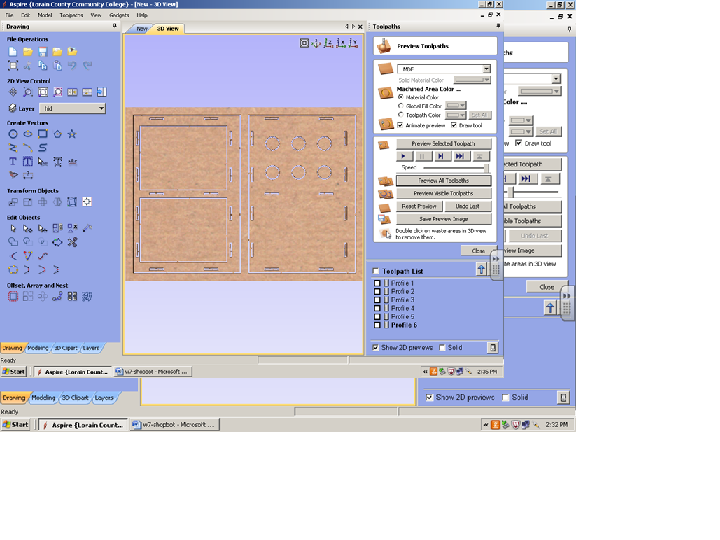Check the Profile 6 toolpath checkbox
This screenshot has width=720, height=540.
[x=377, y=325]
